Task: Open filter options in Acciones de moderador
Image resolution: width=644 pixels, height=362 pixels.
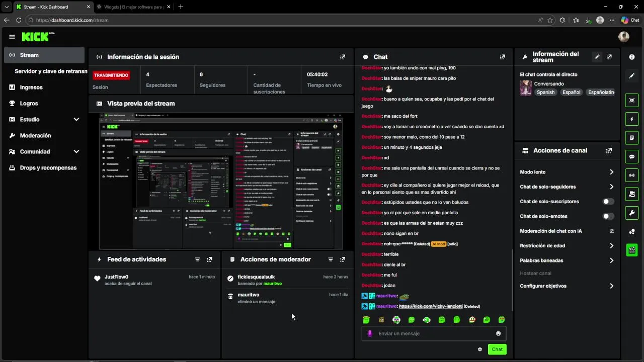Action: pos(331,259)
